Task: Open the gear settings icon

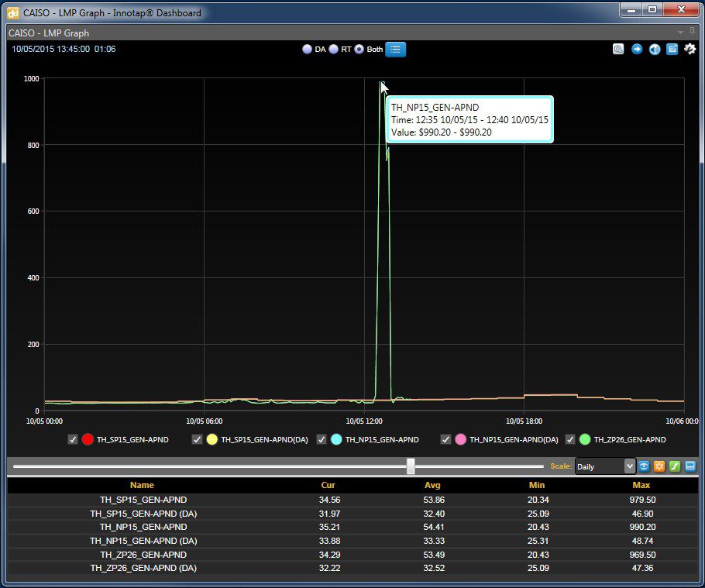Action: coord(690,49)
